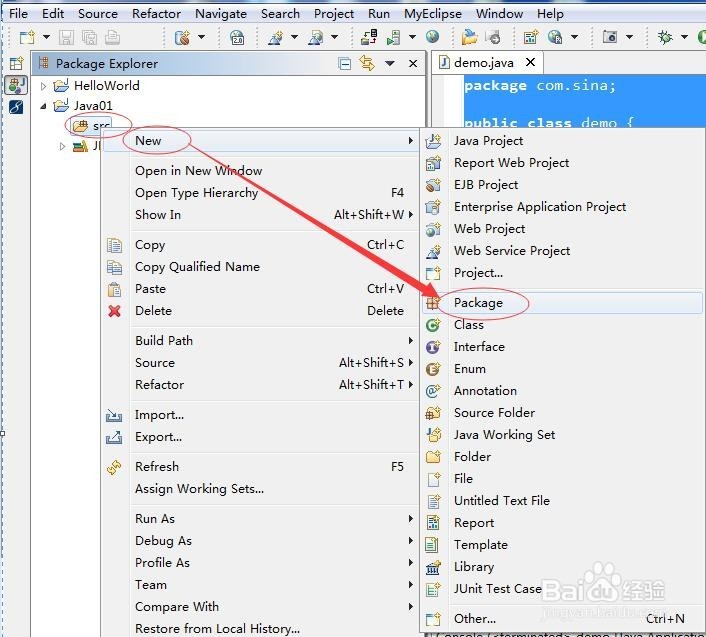Open the Help menu
This screenshot has width=706, height=637.
coord(550,14)
